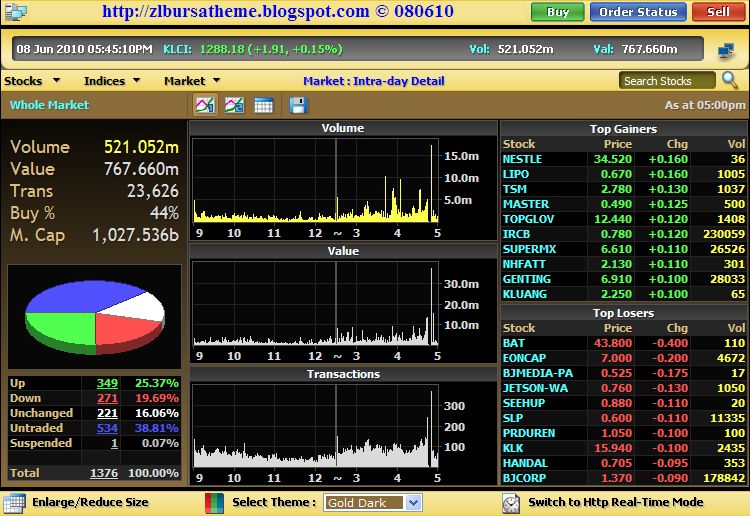Click the network connection status icon
This screenshot has height=516, width=750.
726,50
